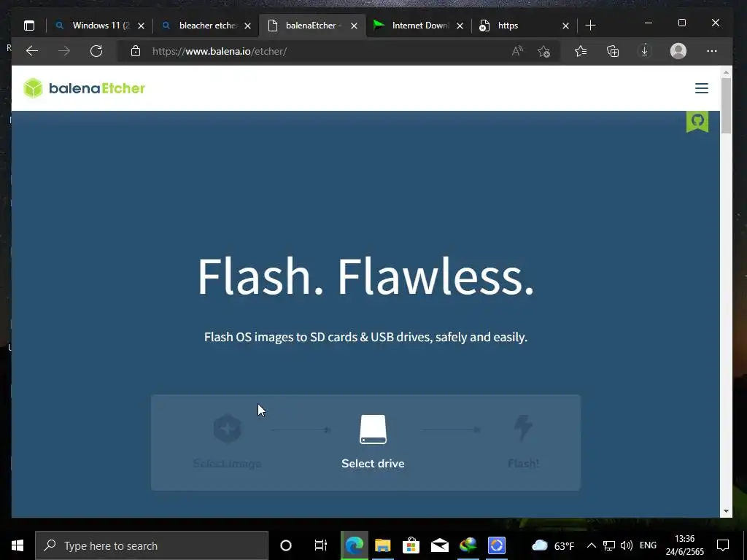Image resolution: width=747 pixels, height=560 pixels.
Task: Reload the current page
Action: [96, 51]
